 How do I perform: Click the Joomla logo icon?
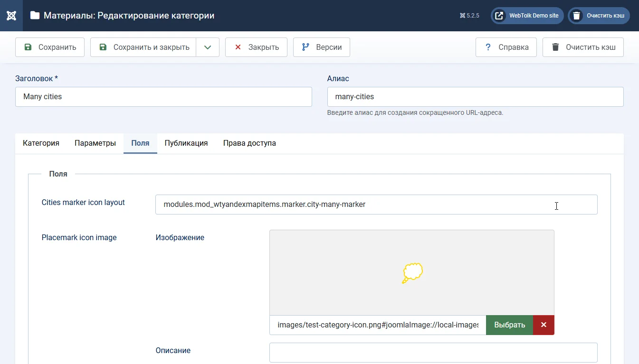pos(11,16)
